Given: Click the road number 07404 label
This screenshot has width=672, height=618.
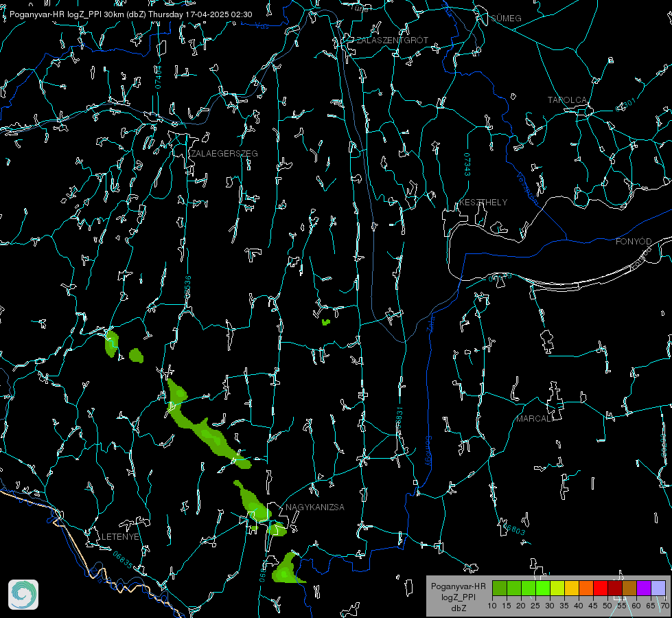Looking at the screenshot, I should 158,77.
